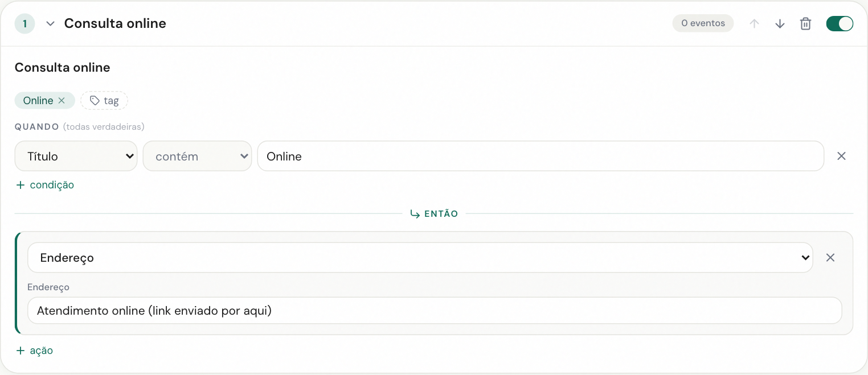This screenshot has width=868, height=375.
Task: Delete rule with trash icon
Action: click(805, 24)
